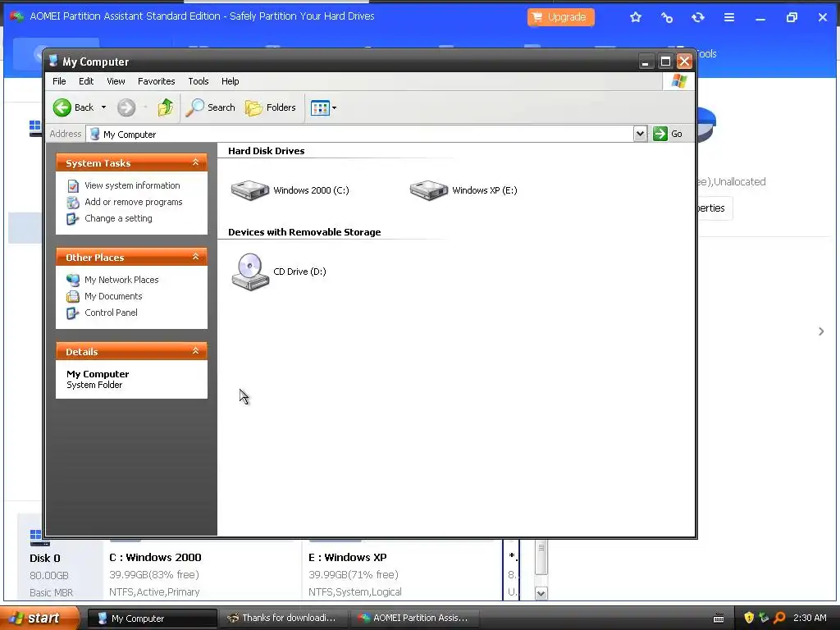
Task: Click the orange magnifier tray icon
Action: 779,619
